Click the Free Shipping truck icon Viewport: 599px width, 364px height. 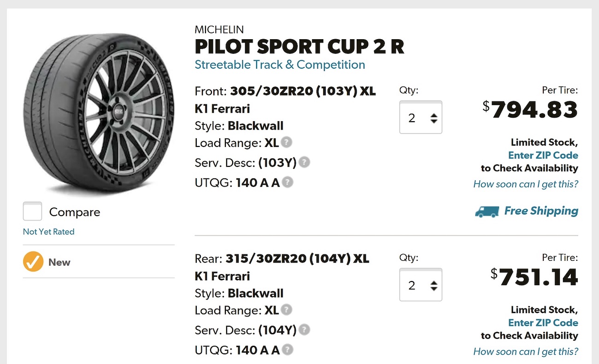coord(487,211)
